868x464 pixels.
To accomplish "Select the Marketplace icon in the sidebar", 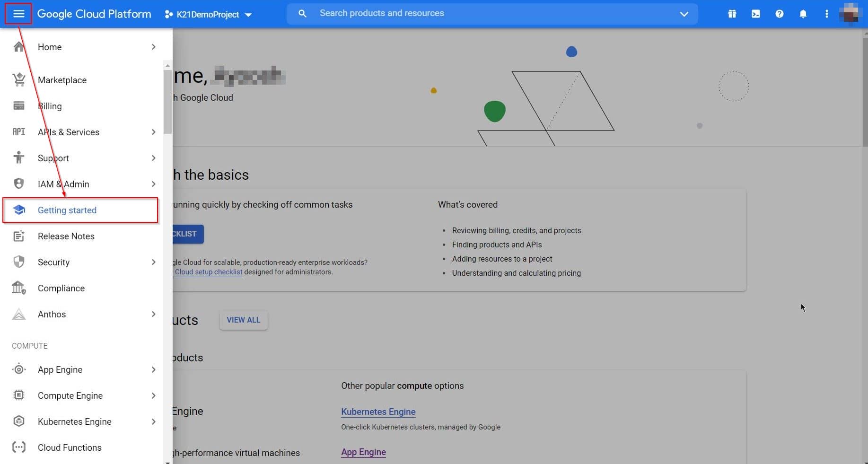I will click(19, 79).
